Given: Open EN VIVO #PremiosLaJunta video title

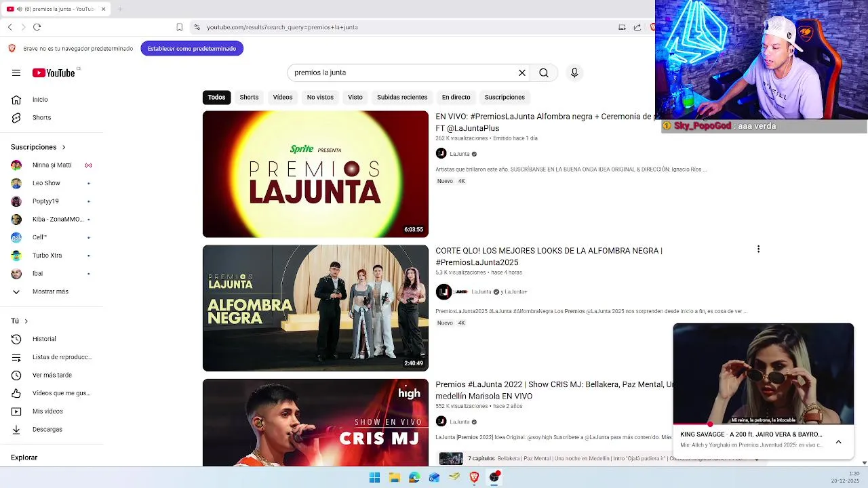Looking at the screenshot, I should [x=545, y=122].
